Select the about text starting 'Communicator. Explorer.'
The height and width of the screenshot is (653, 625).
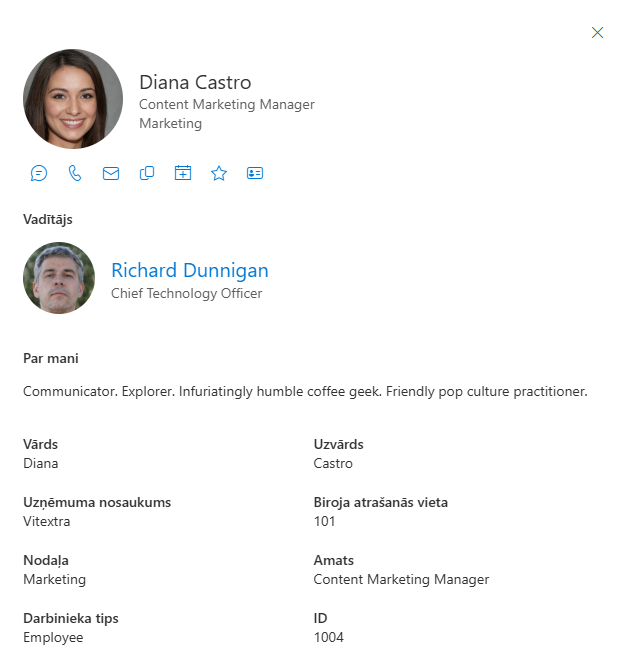point(305,391)
